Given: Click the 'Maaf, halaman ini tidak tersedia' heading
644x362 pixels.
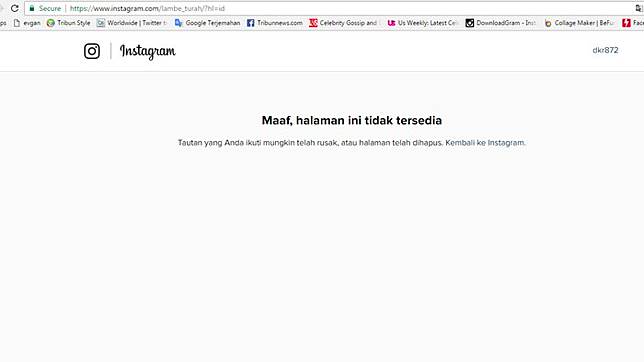Looking at the screenshot, I should [x=352, y=120].
